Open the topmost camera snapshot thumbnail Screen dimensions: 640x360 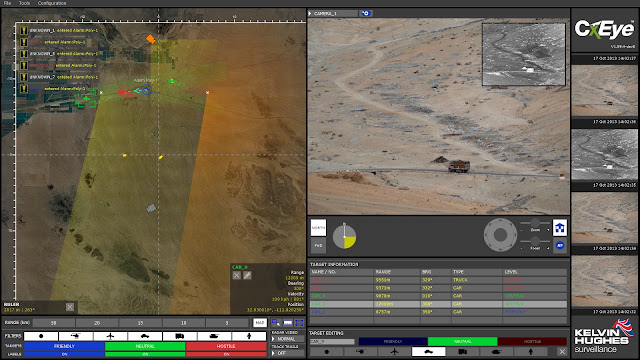click(604, 90)
